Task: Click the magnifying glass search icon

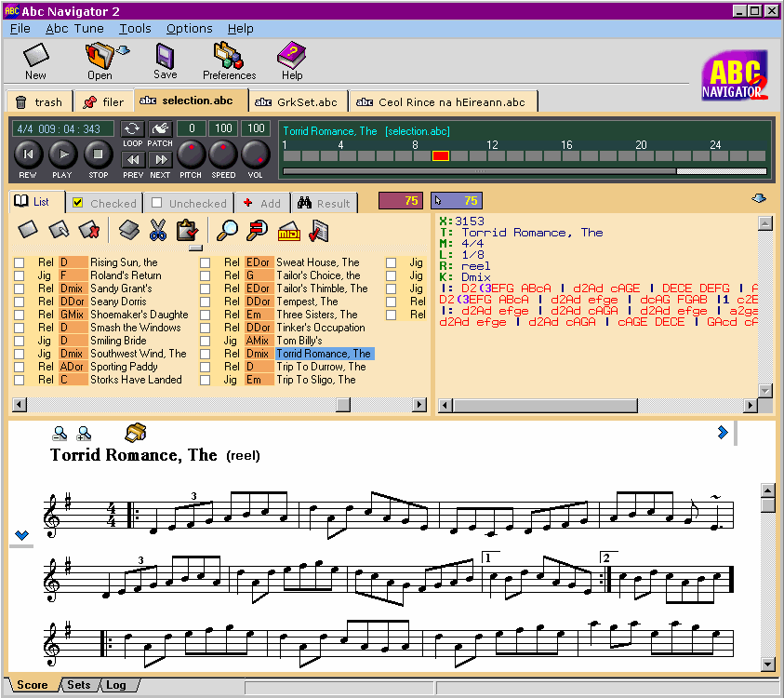Action: [227, 230]
